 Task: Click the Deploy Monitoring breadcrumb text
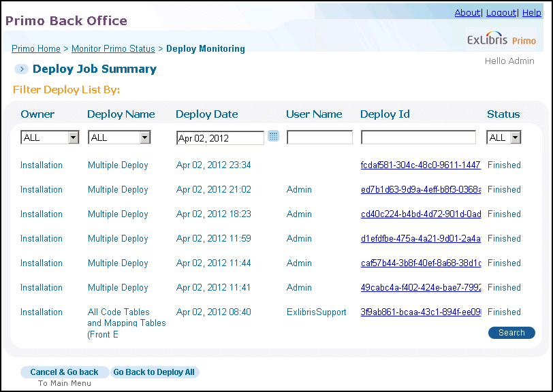coord(206,48)
